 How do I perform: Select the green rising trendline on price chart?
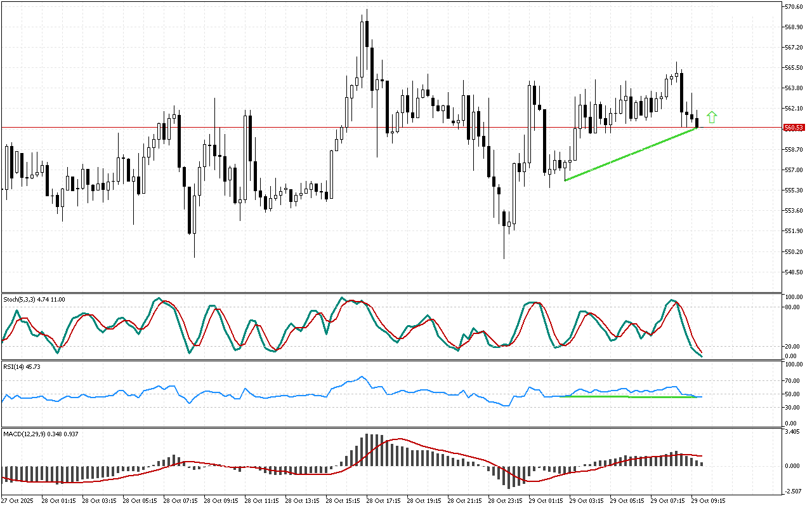[x=631, y=154]
